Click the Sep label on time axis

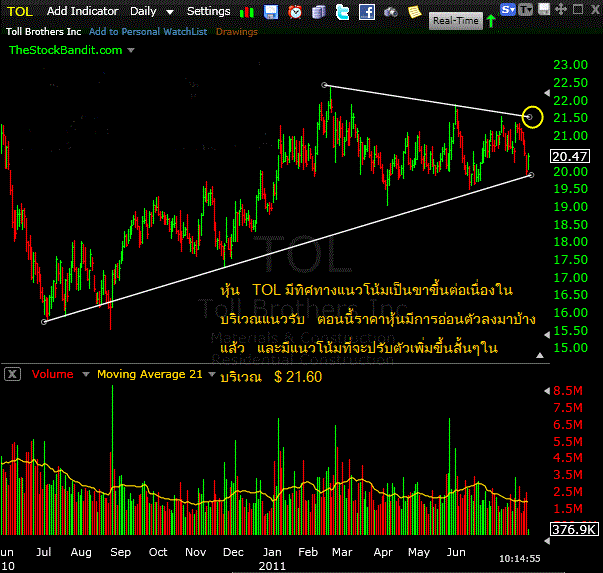120,552
